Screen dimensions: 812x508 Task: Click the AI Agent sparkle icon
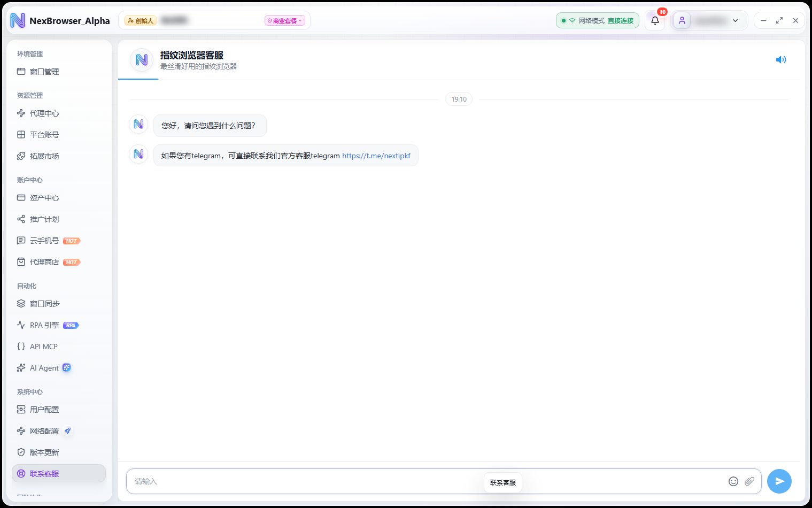[x=21, y=368]
